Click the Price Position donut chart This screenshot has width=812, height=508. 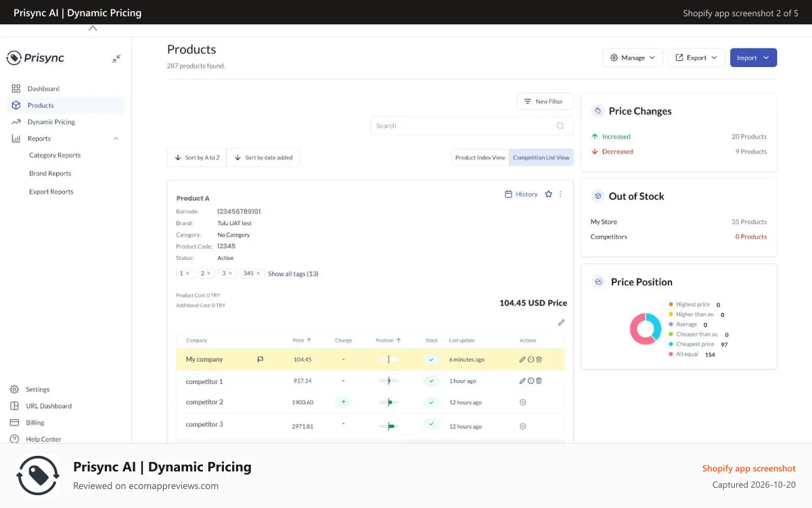coord(646,329)
